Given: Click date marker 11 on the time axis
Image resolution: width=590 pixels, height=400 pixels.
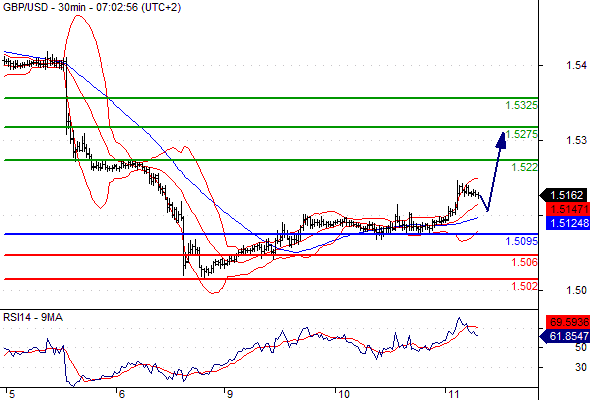Looking at the screenshot, I should coord(454,394).
